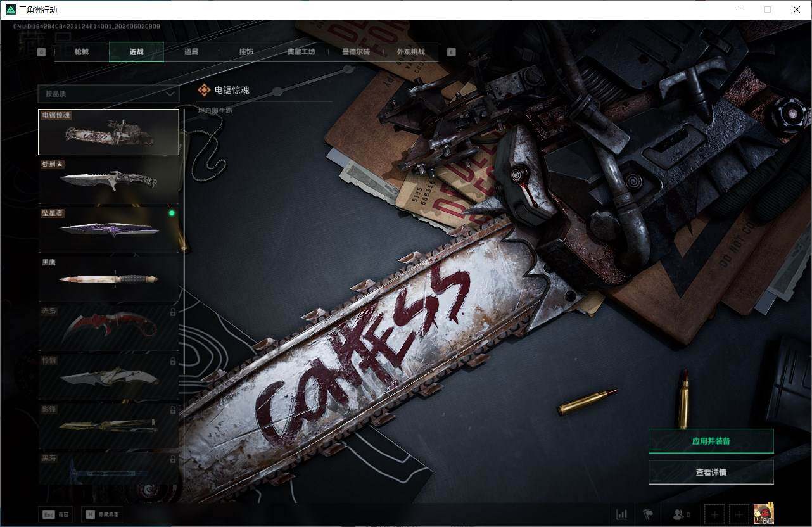Click the Q key previous-tab icon
This screenshot has height=527, width=812.
coord(41,53)
